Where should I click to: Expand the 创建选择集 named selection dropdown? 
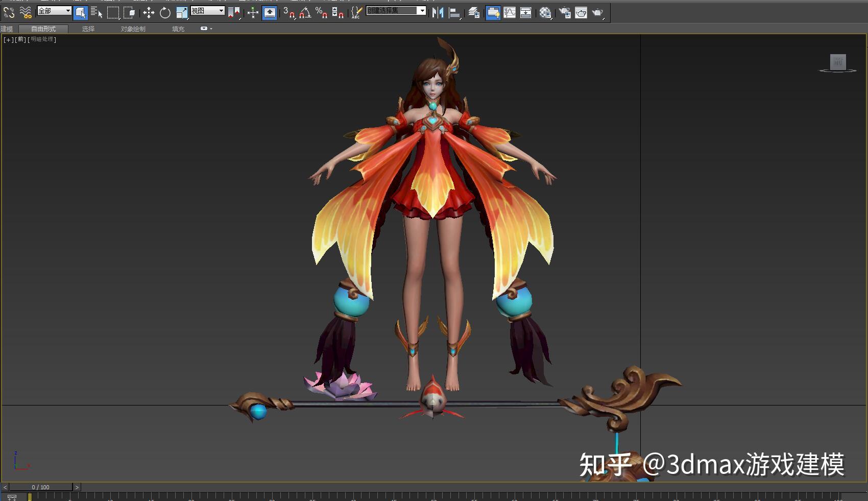tap(422, 11)
